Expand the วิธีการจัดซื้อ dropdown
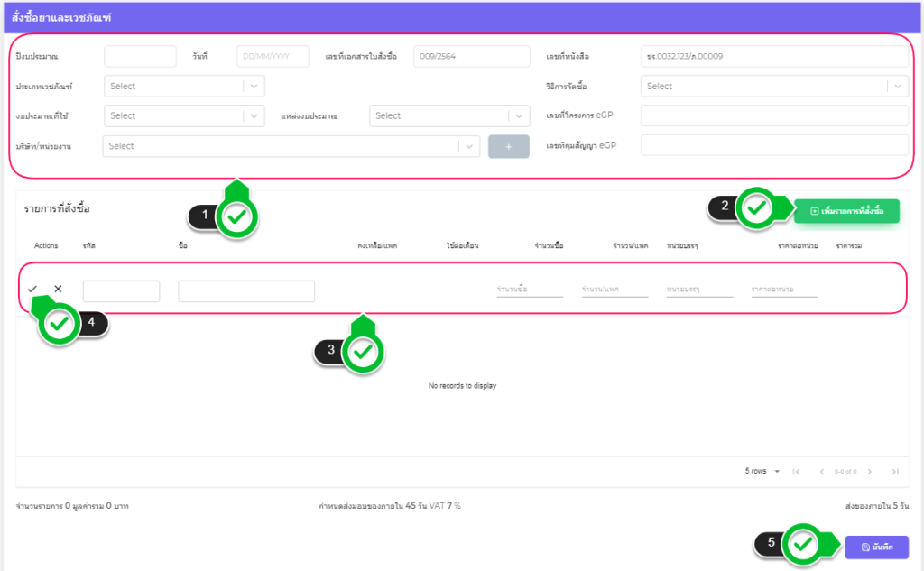This screenshot has width=924, height=571. click(x=774, y=87)
